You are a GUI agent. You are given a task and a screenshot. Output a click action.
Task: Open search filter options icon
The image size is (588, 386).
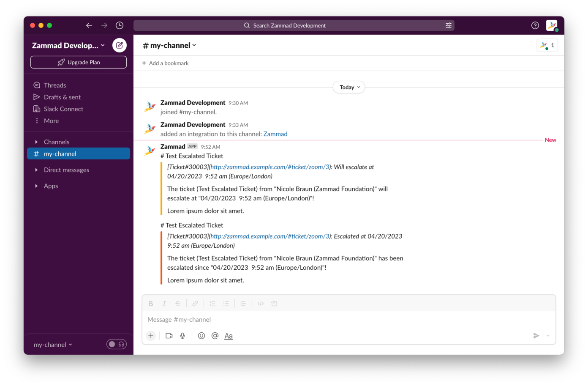pos(449,25)
